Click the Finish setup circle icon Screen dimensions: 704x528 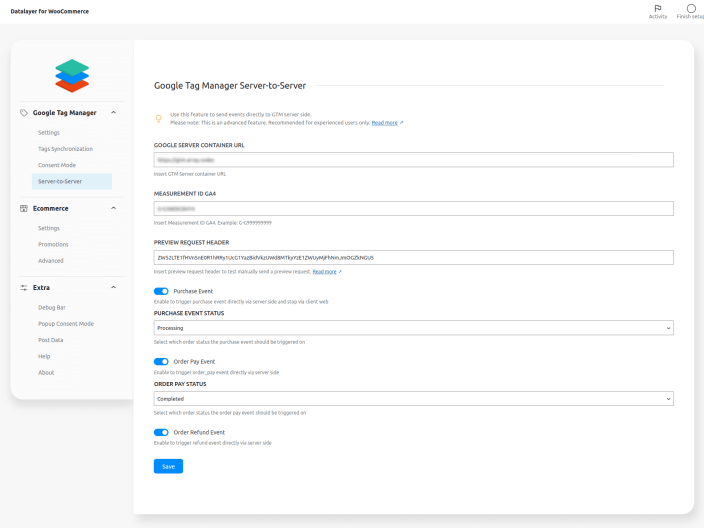(691, 8)
